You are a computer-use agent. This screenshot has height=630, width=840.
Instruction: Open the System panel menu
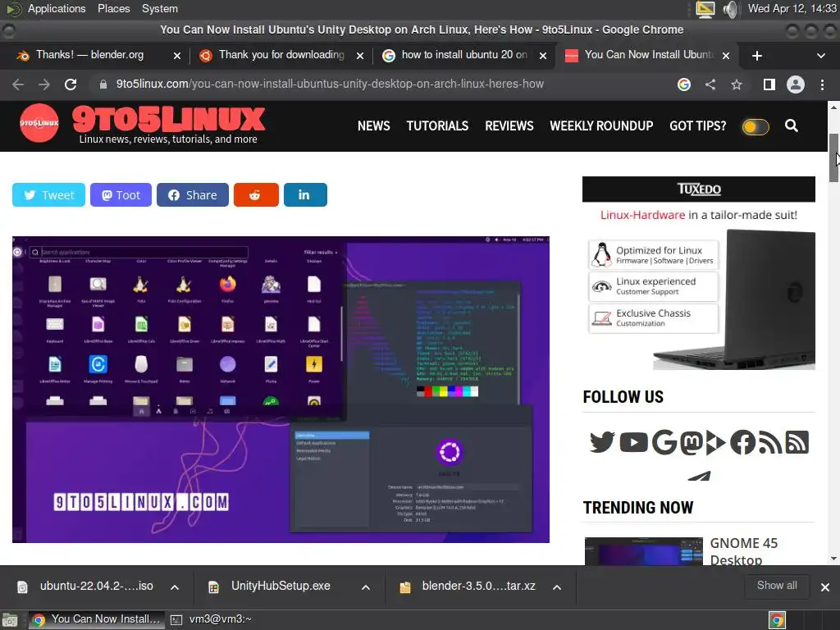tap(160, 8)
